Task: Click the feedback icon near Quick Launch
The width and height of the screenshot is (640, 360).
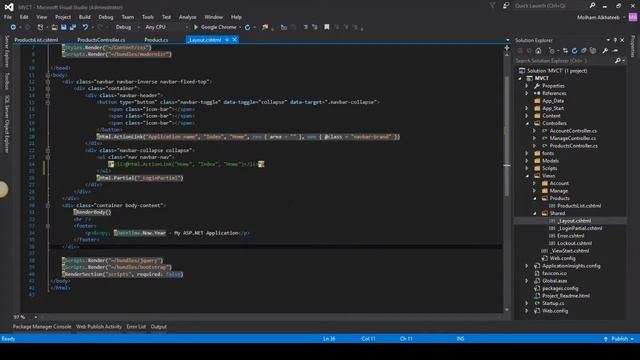Action: point(506,5)
